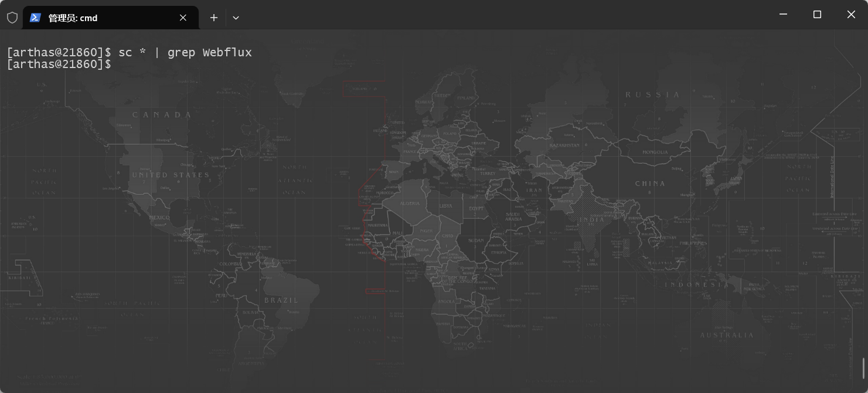This screenshot has width=868, height=393.
Task: Maximize the terminal window
Action: 817,15
